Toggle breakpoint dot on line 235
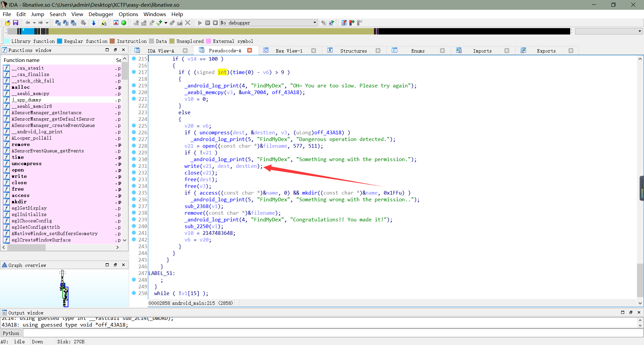The width and height of the screenshot is (644, 345). [134, 193]
